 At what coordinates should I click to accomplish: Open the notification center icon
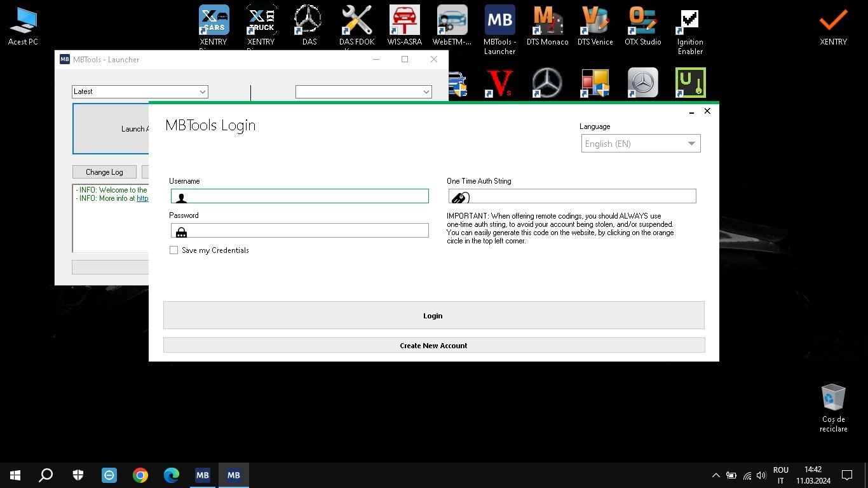pyautogui.click(x=847, y=475)
